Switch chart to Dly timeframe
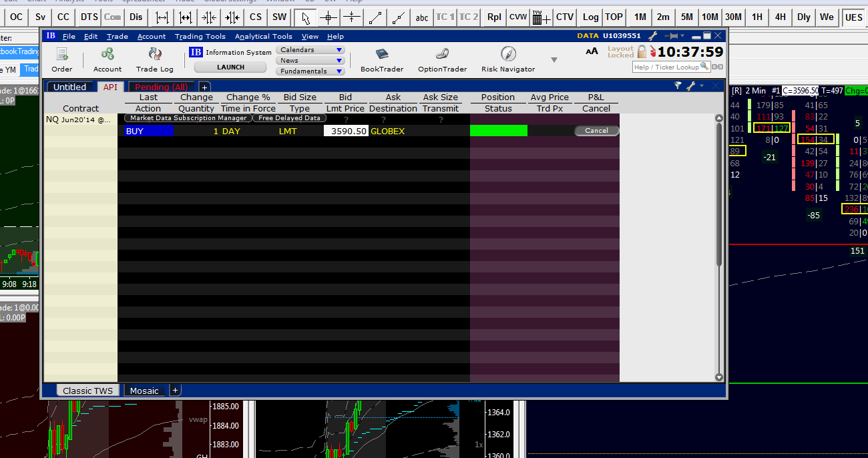The image size is (868, 458). [x=804, y=17]
